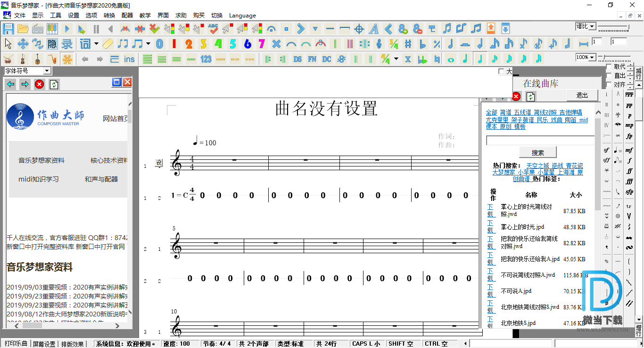Image resolution: width=644 pixels, height=348 pixels.
Task: Open the 字体符号 combo box
Action: [x=27, y=71]
